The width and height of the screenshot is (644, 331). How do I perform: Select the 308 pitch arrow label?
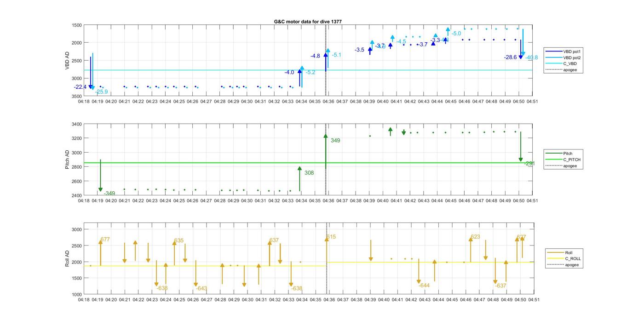point(309,173)
